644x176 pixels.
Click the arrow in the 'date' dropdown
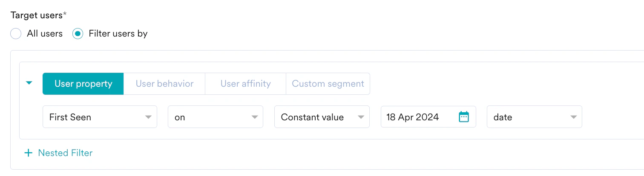[573, 117]
